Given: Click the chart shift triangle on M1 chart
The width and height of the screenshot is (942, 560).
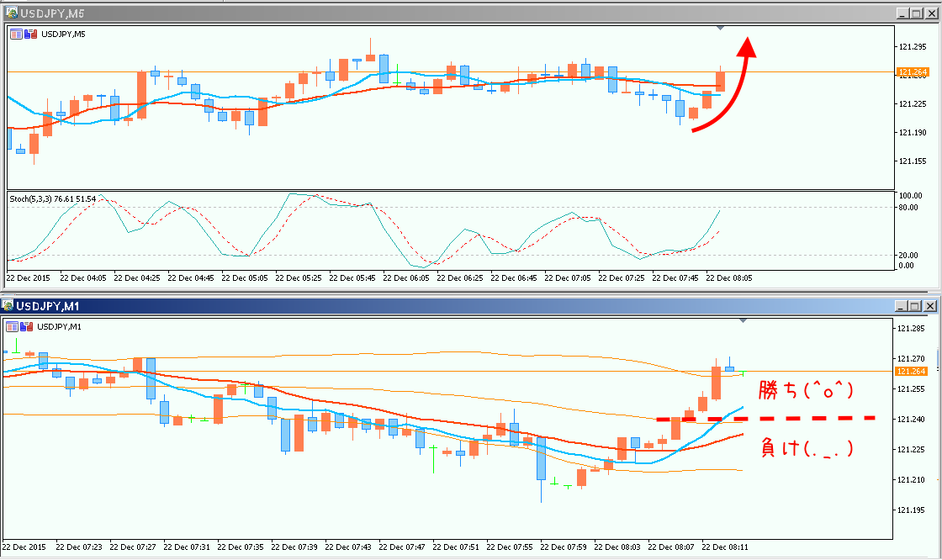Looking at the screenshot, I should [742, 320].
